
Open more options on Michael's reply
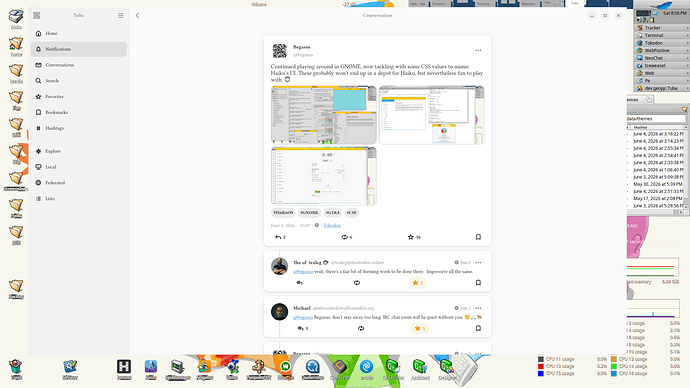pos(478,308)
